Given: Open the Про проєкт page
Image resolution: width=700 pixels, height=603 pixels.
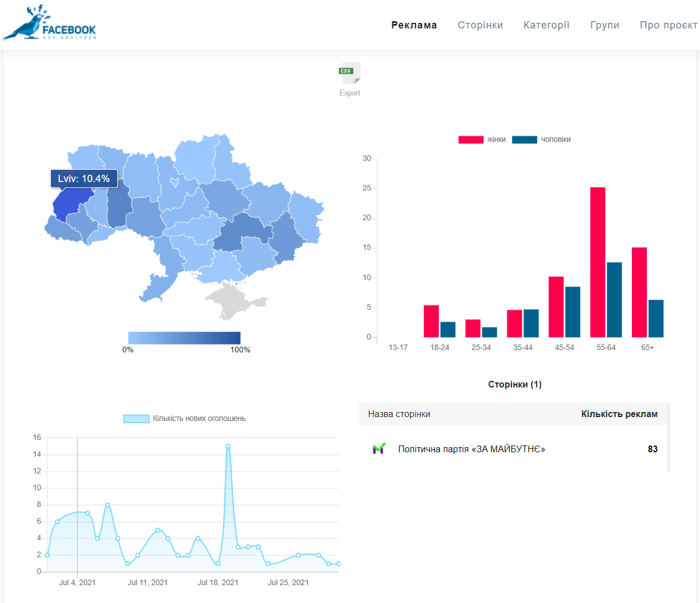Looking at the screenshot, I should (668, 25).
